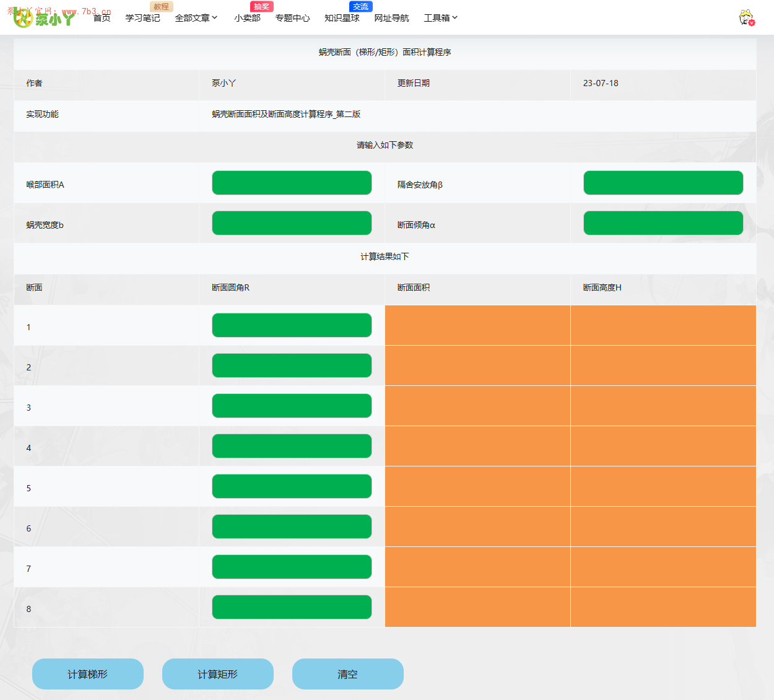The image size is (774, 700).
Task: Focus 断面圆角R input for section 5
Action: [x=292, y=486]
